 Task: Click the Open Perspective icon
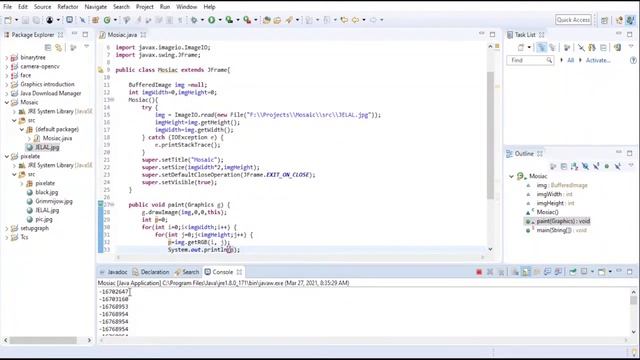[604, 20]
